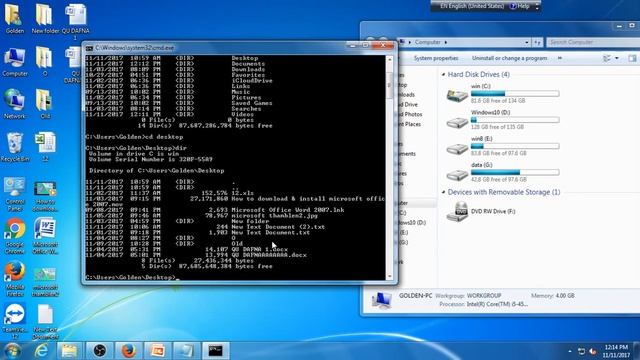Click the Search Computer field

point(593,42)
